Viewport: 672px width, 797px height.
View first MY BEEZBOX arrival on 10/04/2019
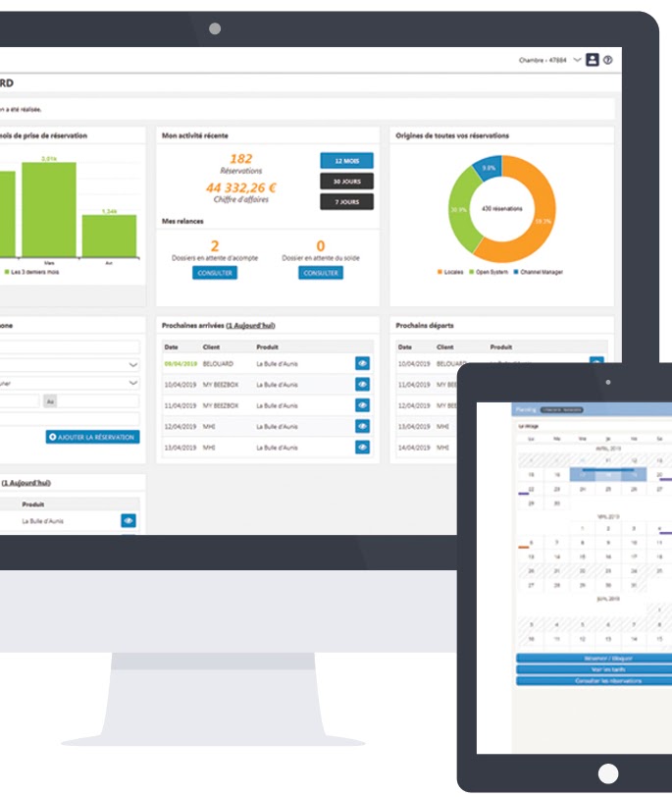(x=362, y=384)
